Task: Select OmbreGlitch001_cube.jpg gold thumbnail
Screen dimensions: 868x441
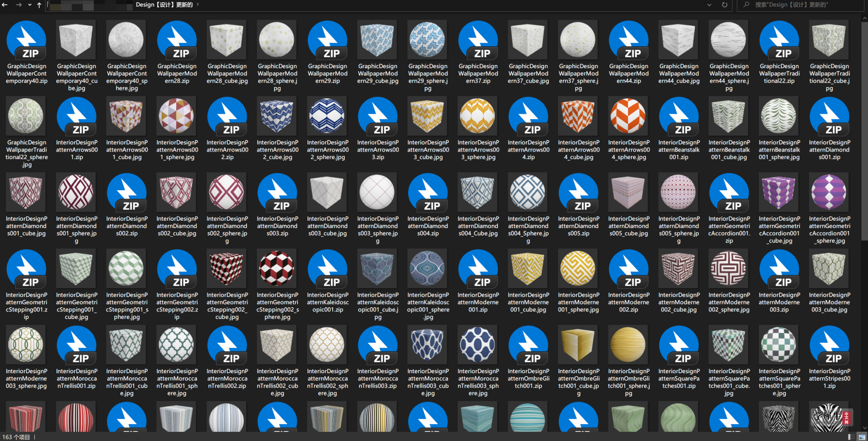Action: 578,345
